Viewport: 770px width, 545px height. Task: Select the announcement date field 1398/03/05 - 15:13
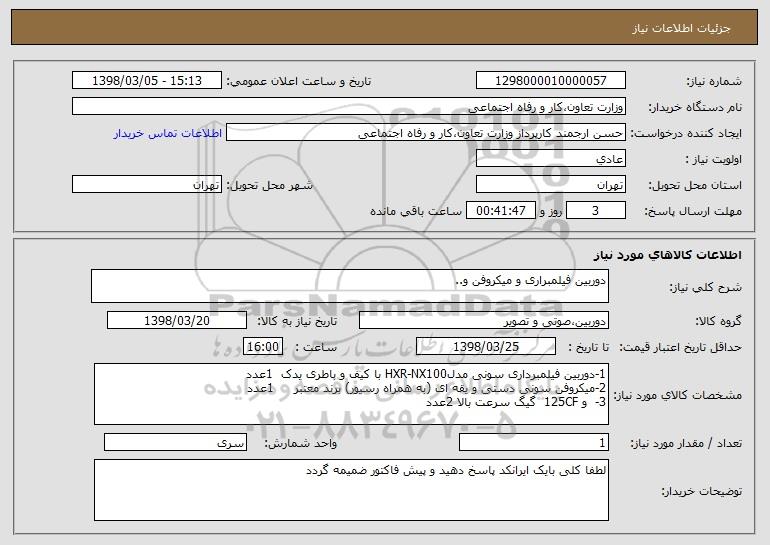147,81
